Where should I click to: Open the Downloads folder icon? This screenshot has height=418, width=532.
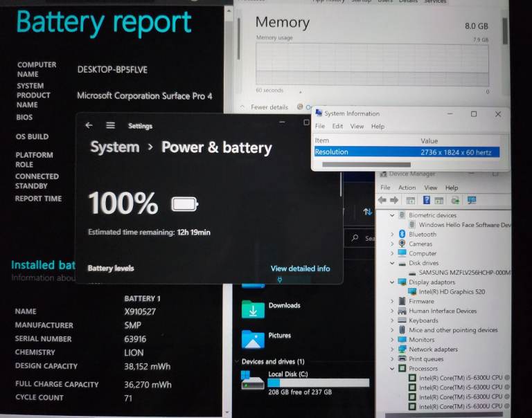point(253,309)
